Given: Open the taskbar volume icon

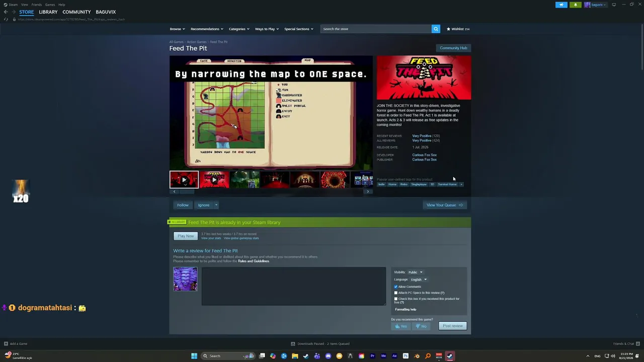Looking at the screenshot, I should [x=613, y=356].
